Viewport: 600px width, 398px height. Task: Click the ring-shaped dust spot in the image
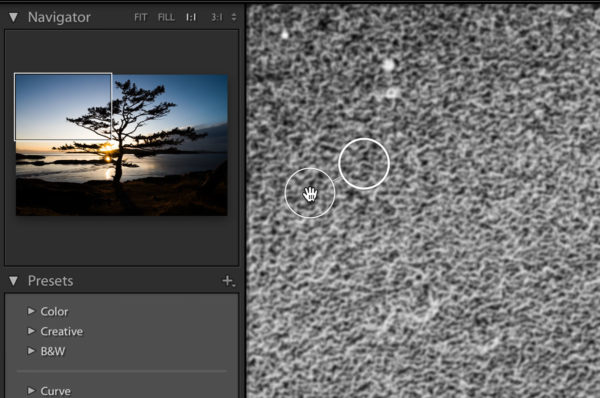pyautogui.click(x=392, y=93)
